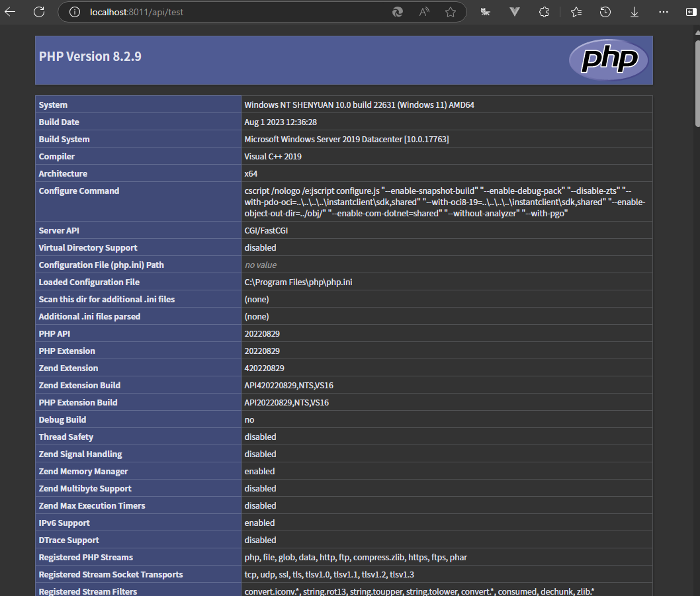
Task: Start Read Aloud from the address bar
Action: pos(424,12)
